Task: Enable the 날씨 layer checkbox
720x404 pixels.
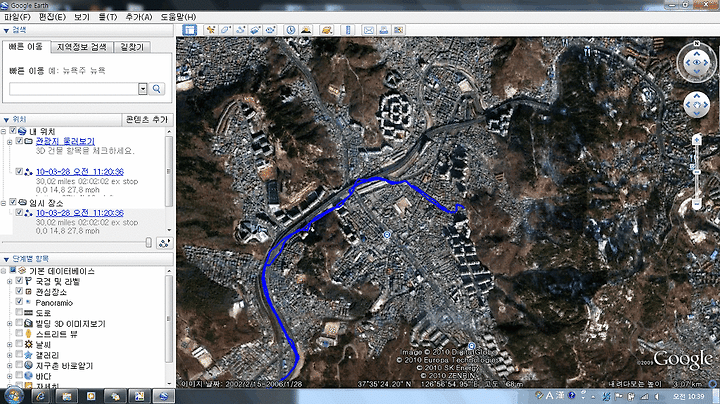Action: [19, 344]
